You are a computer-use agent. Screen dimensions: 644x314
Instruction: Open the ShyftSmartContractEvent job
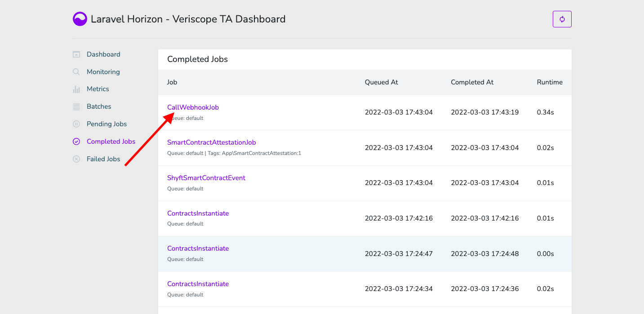click(x=206, y=178)
